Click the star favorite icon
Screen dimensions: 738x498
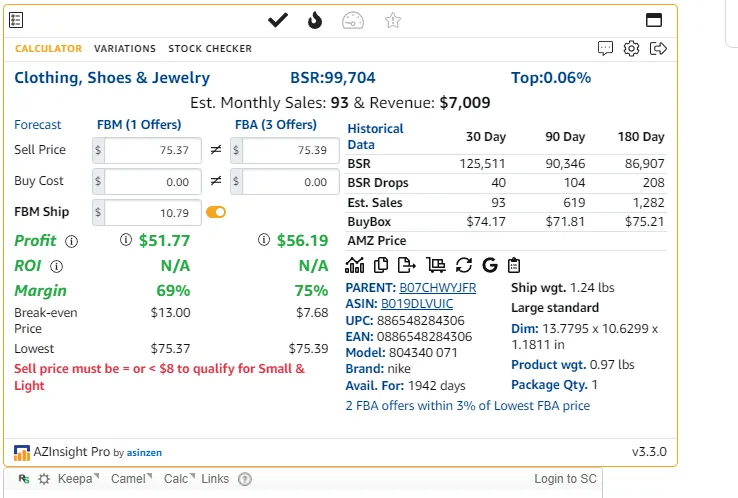coord(393,20)
